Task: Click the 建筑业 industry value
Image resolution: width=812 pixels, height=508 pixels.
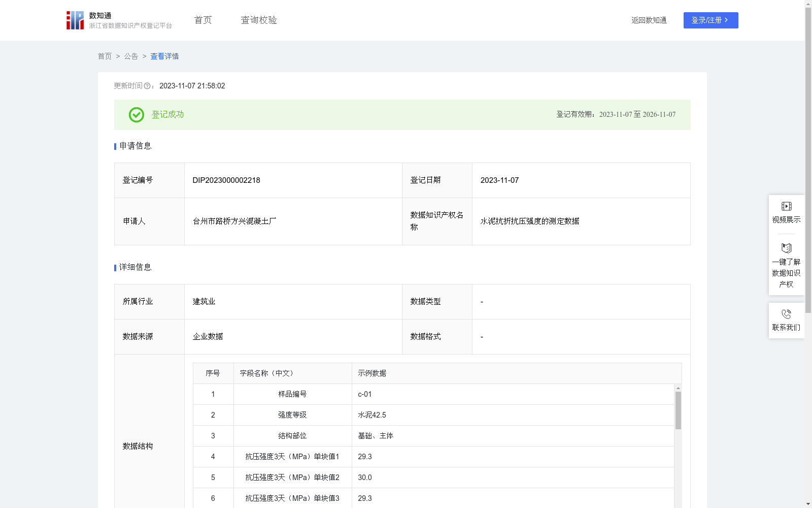Action: pos(204,302)
